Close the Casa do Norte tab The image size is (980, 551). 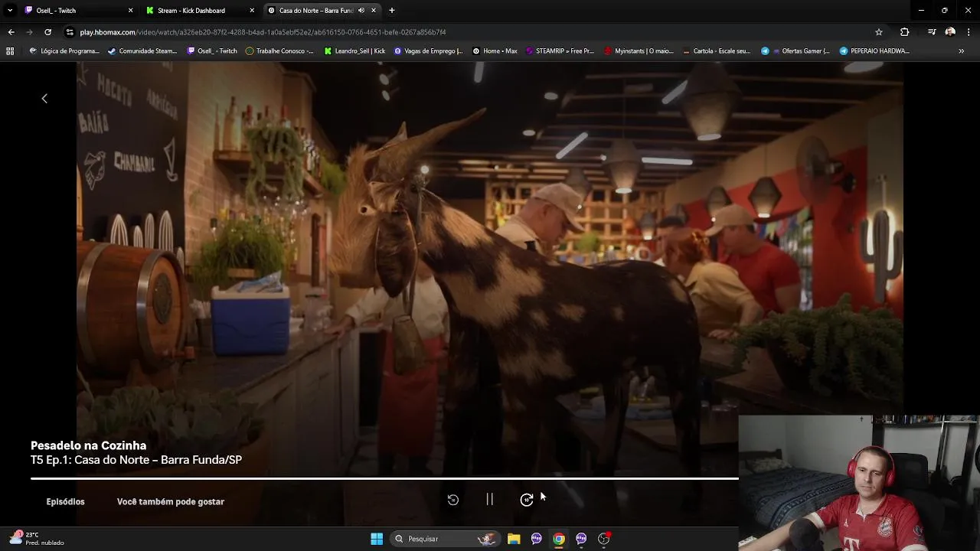pyautogui.click(x=374, y=11)
